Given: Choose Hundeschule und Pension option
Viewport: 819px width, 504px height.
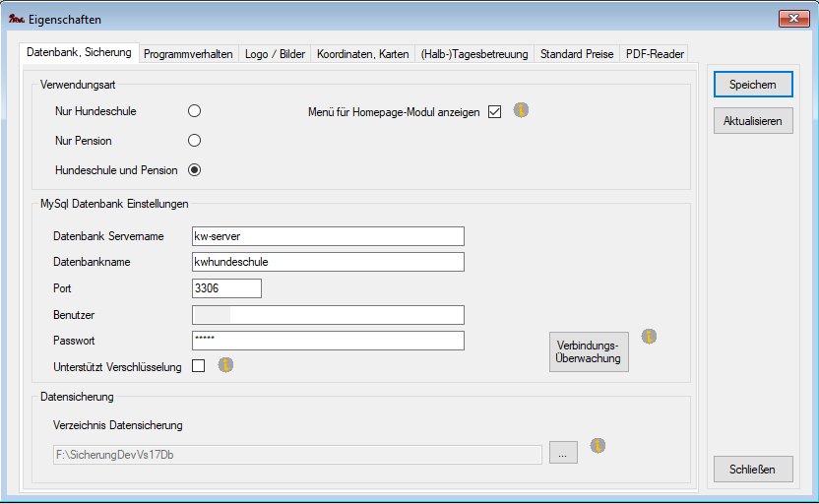Looking at the screenshot, I should click(x=194, y=169).
